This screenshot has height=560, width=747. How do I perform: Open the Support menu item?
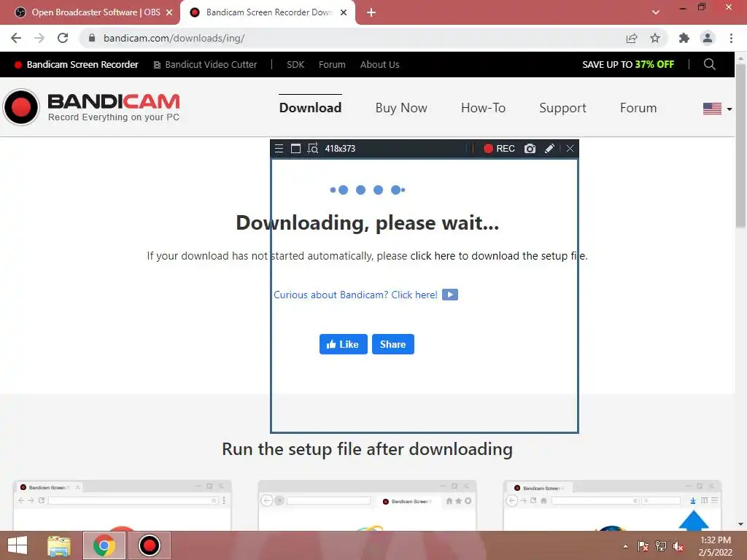[x=562, y=108]
